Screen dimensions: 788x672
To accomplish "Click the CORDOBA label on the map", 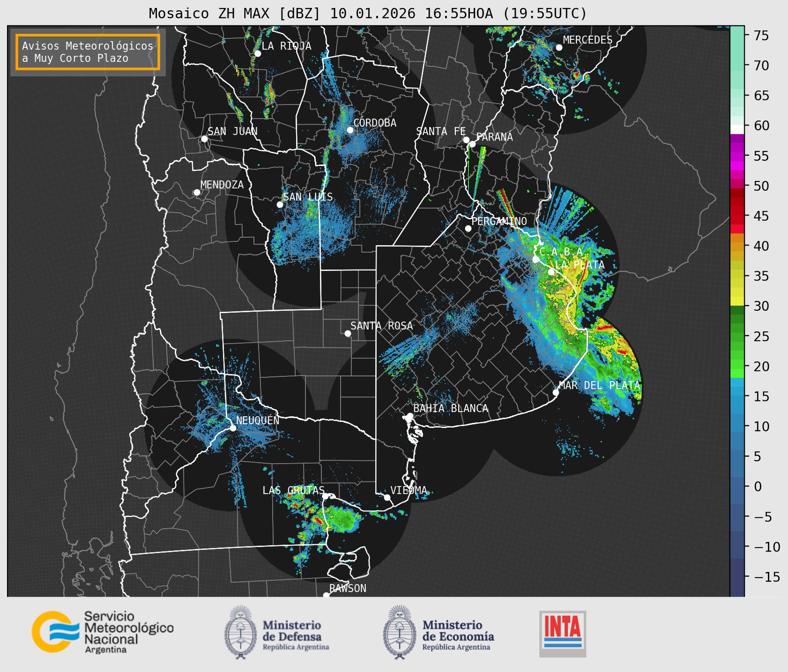I will [x=375, y=123].
